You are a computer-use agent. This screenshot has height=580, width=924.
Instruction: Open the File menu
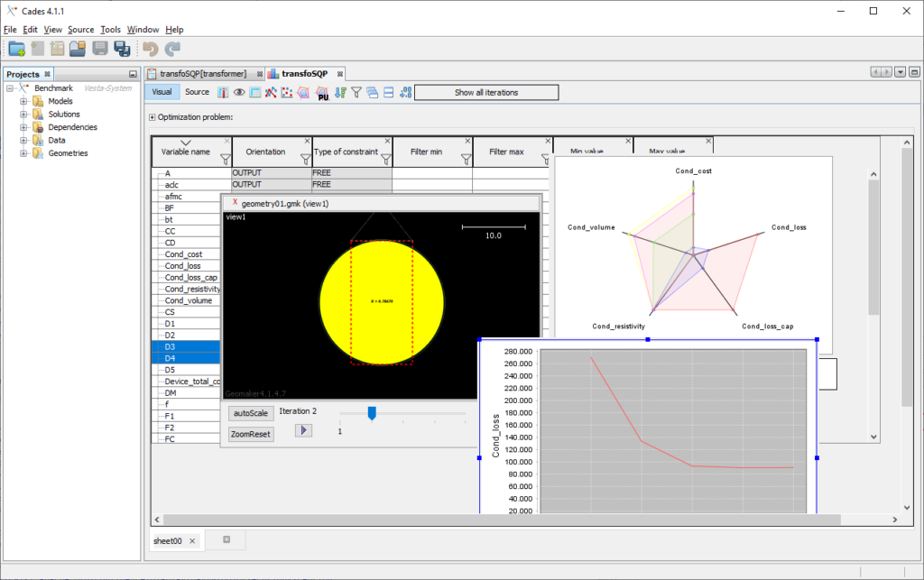[10, 30]
